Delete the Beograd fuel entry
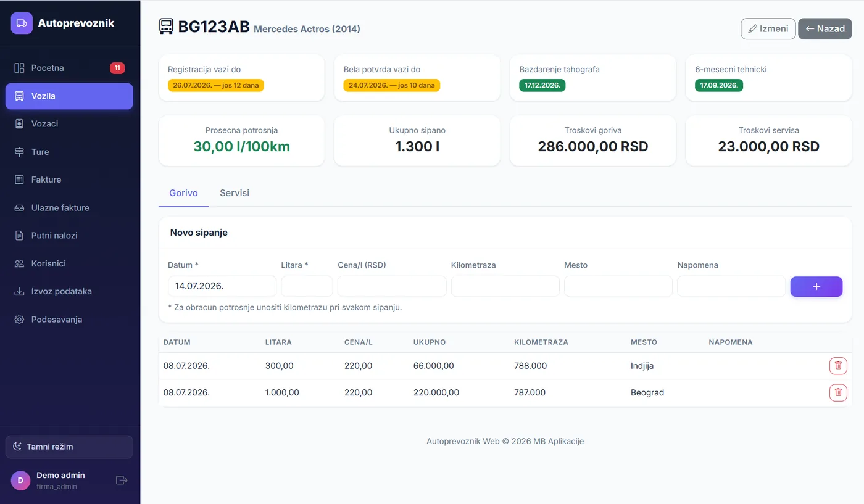The image size is (864, 504). 838,392
